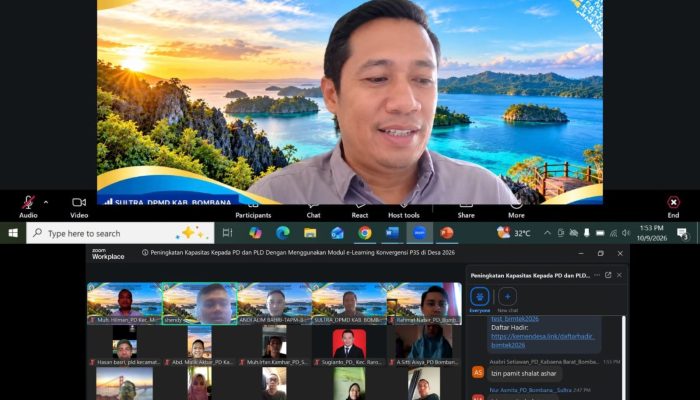Open the Windows notification center
This screenshot has width=700, height=400.
click(682, 233)
